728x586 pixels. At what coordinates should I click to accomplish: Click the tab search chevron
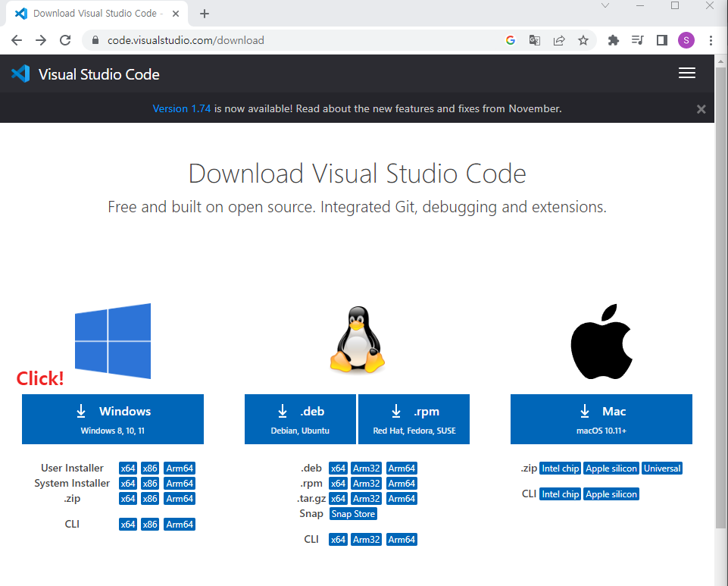pos(605,5)
